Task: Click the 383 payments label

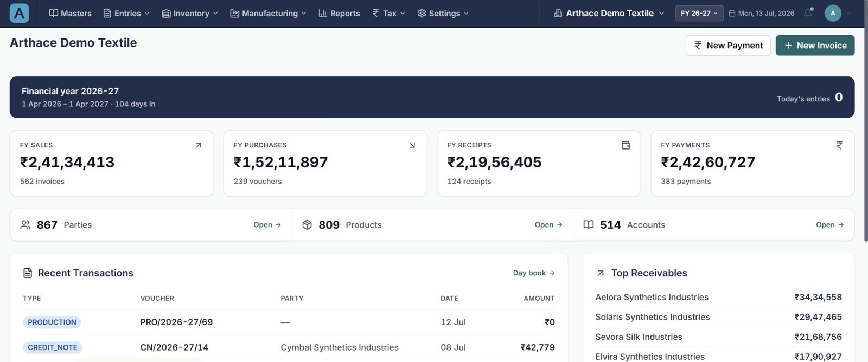Action: click(x=686, y=182)
